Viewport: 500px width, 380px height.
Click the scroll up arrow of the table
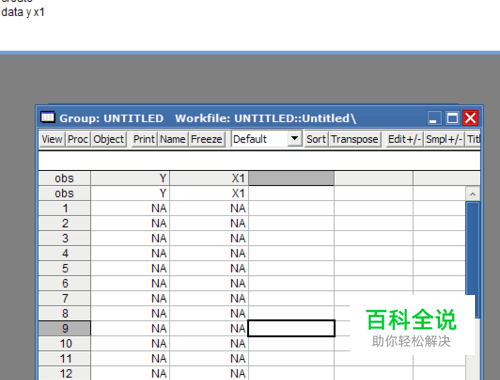(472, 194)
